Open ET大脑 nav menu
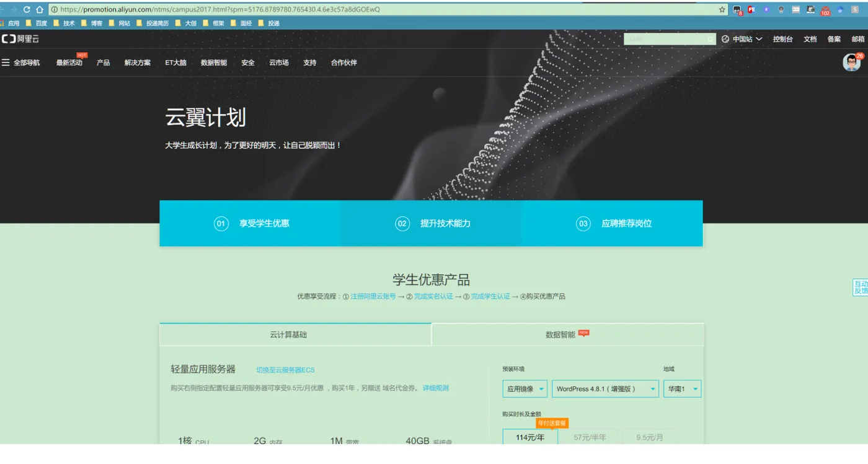The width and height of the screenshot is (868, 464). coord(175,63)
